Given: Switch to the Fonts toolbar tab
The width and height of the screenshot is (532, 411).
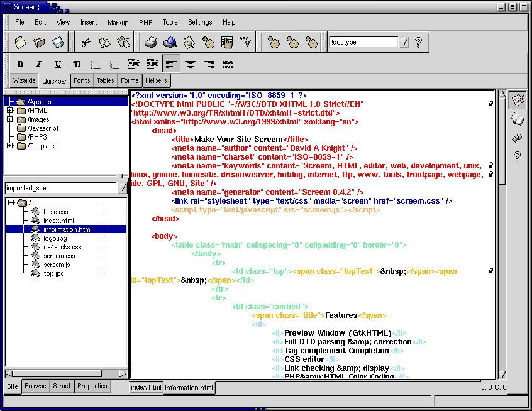Looking at the screenshot, I should point(82,80).
